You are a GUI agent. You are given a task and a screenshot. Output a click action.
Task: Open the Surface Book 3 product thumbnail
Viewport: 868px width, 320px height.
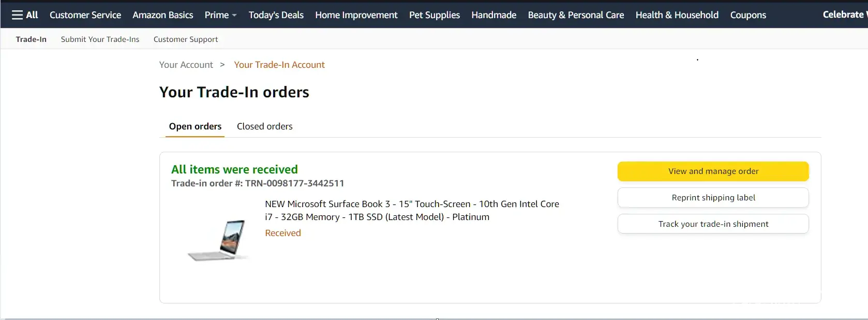tap(219, 240)
